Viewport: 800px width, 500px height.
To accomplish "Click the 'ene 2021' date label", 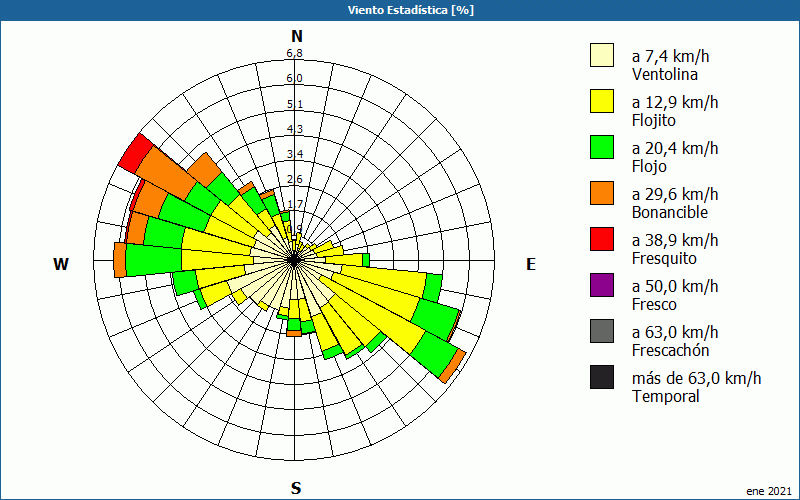I will (x=769, y=491).
